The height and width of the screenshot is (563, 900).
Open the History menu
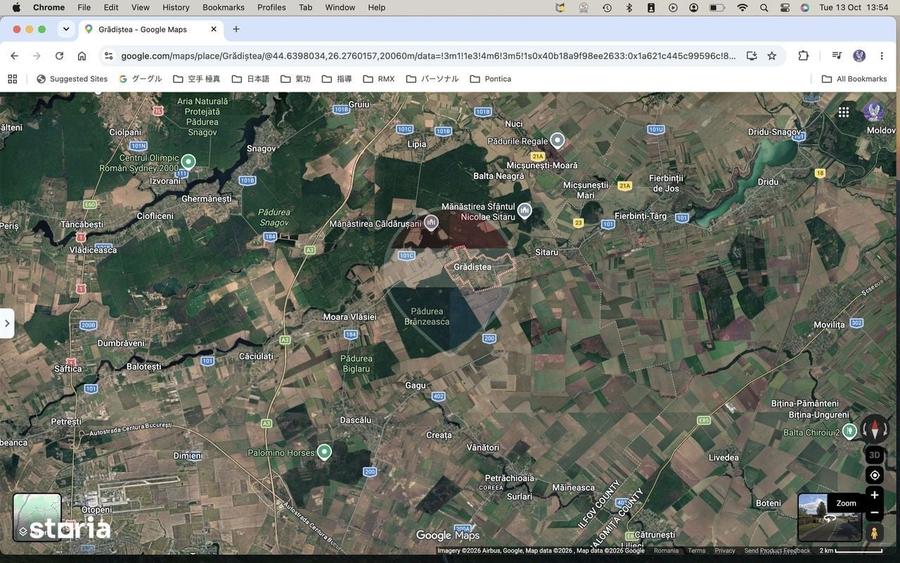pyautogui.click(x=176, y=7)
